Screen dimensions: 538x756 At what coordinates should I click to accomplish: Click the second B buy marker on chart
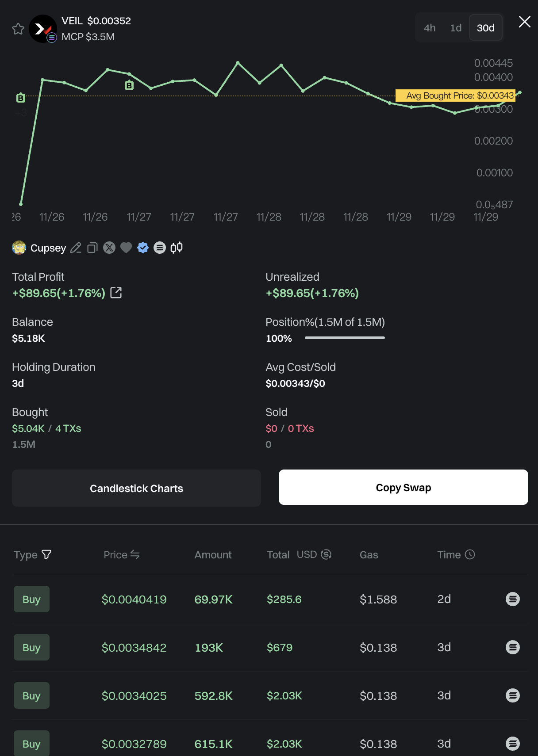(129, 85)
